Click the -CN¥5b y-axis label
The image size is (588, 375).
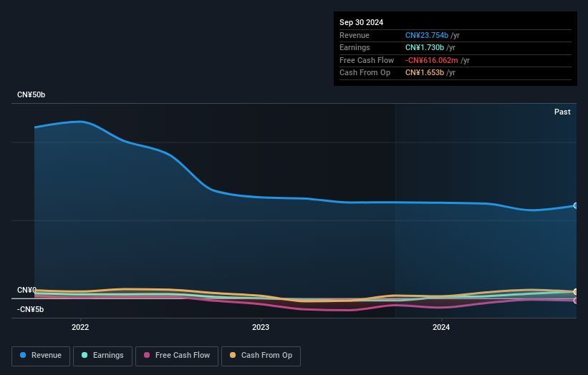pos(30,309)
